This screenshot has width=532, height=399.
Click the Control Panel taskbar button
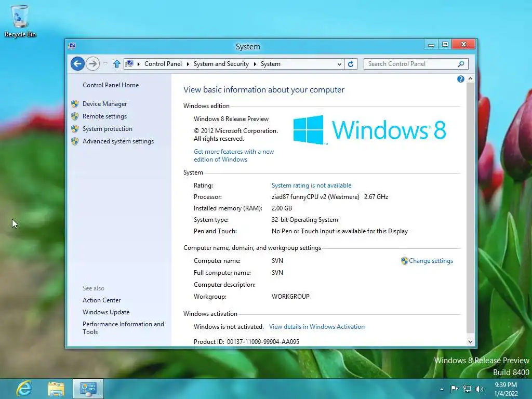(88, 389)
